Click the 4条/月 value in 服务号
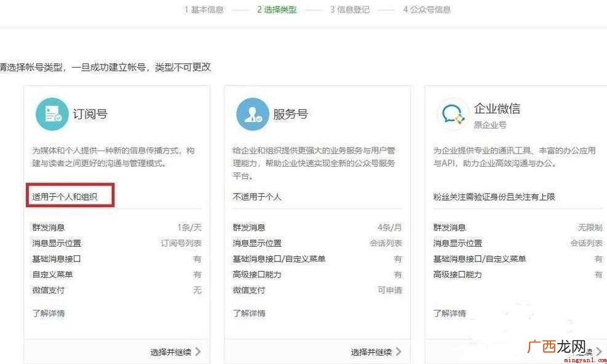The width and height of the screenshot is (607, 364). coord(390,228)
